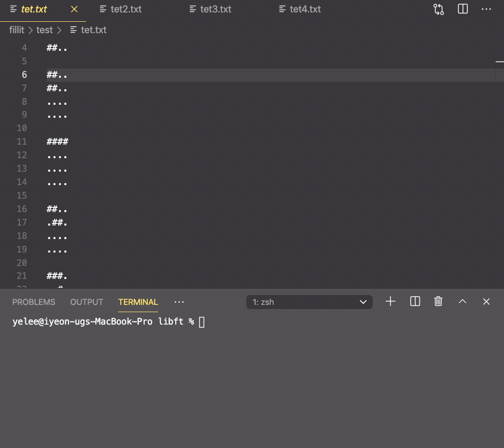Viewport: 504px width, 448px height.
Task: Split the terminal pane
Action: pos(415,301)
